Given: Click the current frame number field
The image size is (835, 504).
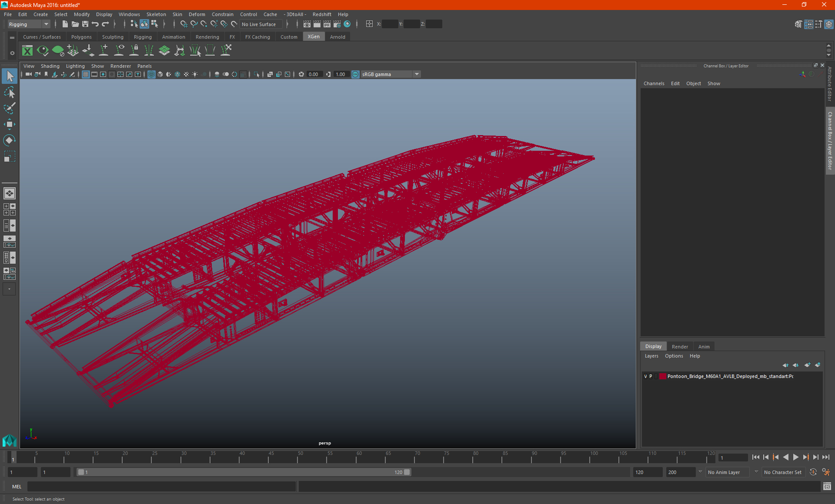Looking at the screenshot, I should tap(733, 458).
